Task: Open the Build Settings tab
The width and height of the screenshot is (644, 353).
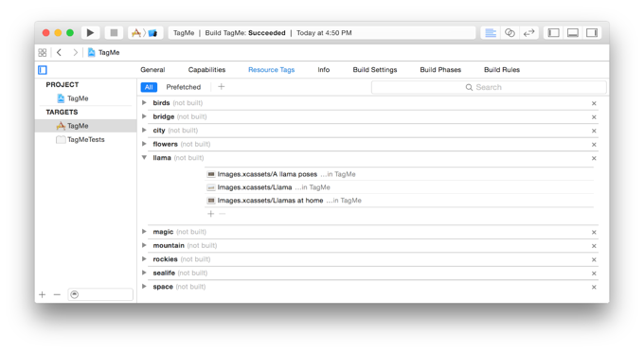Action: [x=375, y=70]
